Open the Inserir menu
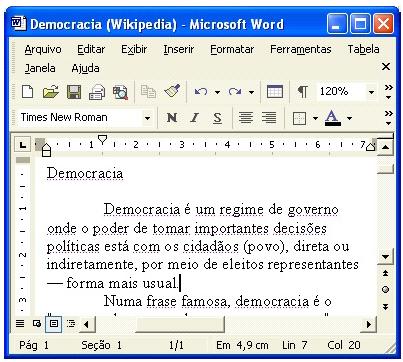This screenshot has width=403, height=362. 179,49
